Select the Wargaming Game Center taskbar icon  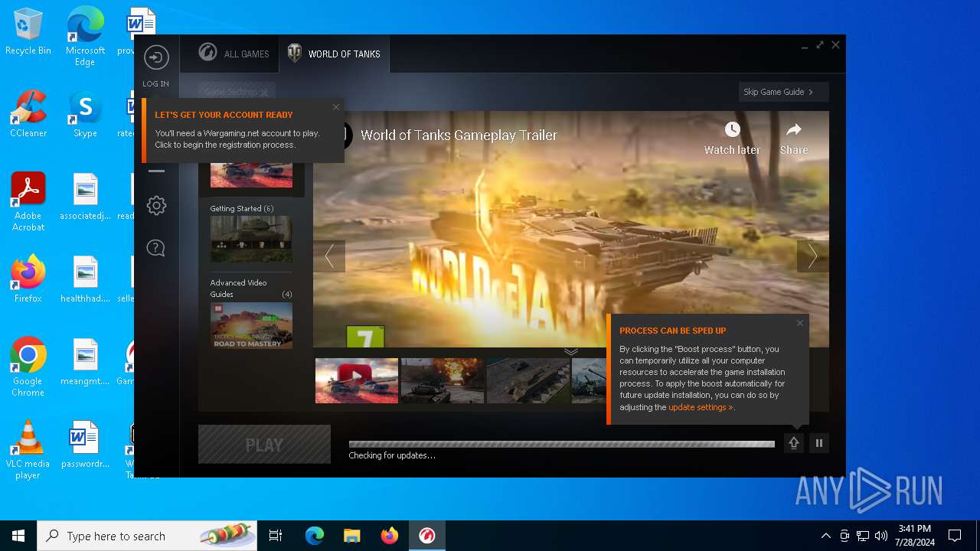(x=427, y=536)
